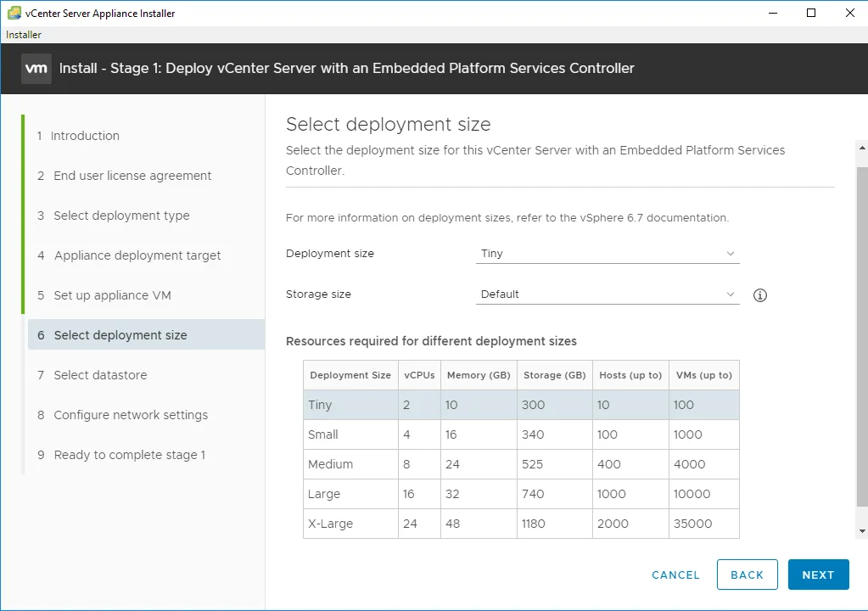Click the scrollbar up arrow

[x=862, y=148]
